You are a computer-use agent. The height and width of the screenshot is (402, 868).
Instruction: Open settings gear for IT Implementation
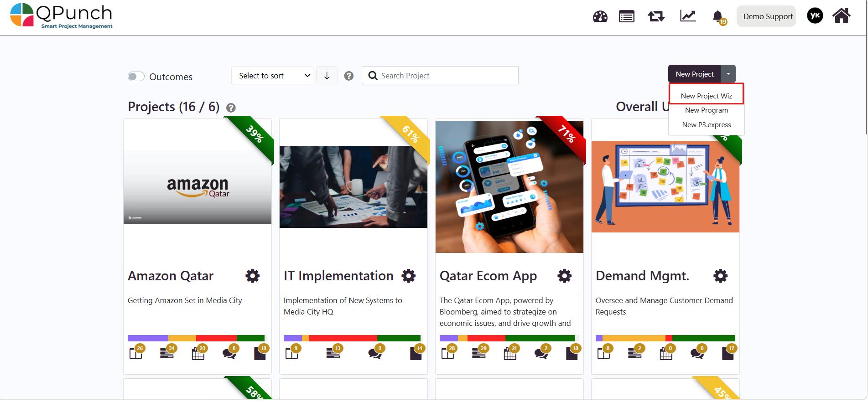pos(408,276)
